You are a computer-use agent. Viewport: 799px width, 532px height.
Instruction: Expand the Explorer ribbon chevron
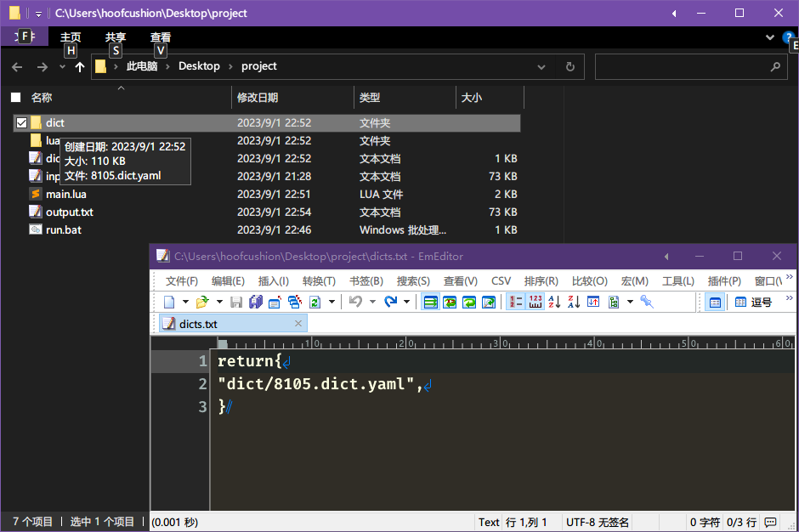coord(770,37)
